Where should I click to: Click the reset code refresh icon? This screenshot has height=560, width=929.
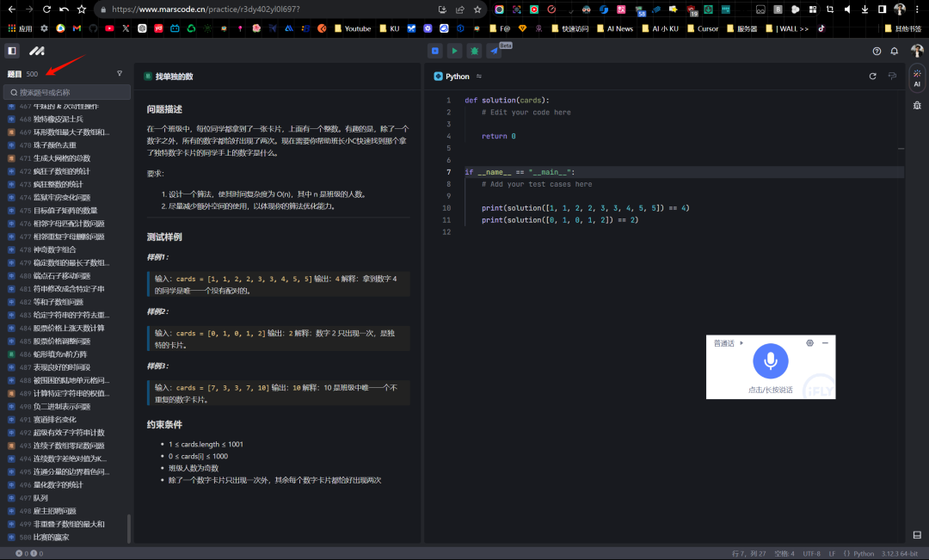[872, 77]
